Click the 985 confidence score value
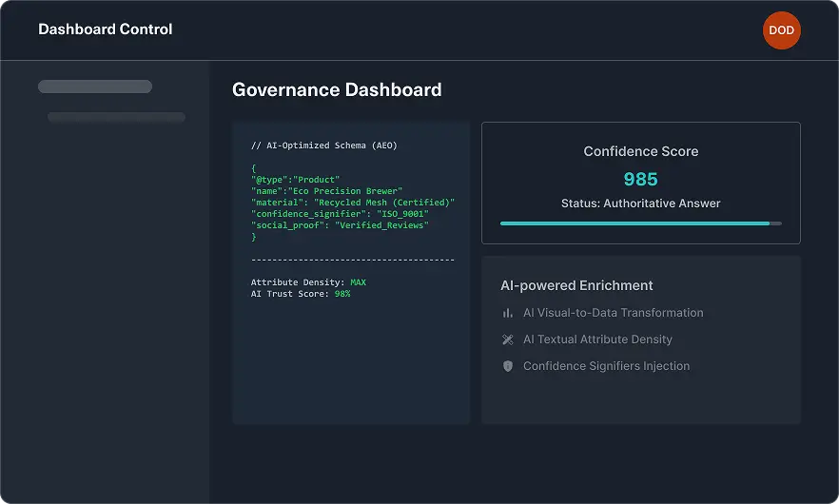 click(x=640, y=179)
